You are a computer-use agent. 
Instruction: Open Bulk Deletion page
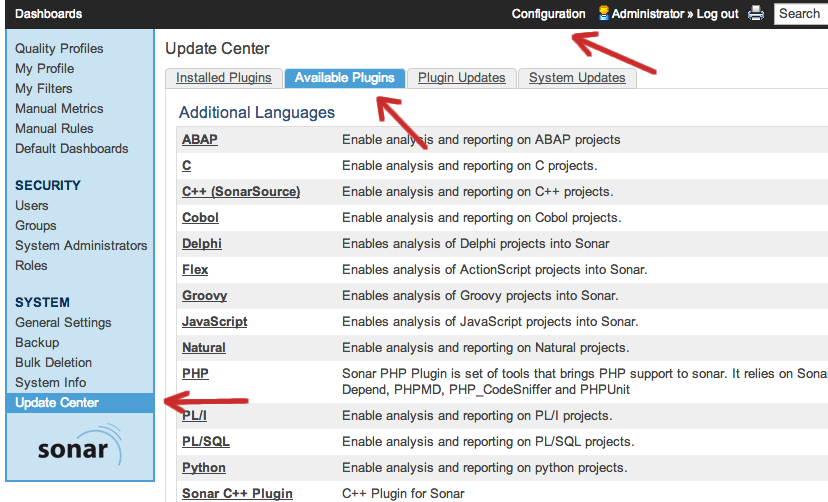click(x=53, y=363)
